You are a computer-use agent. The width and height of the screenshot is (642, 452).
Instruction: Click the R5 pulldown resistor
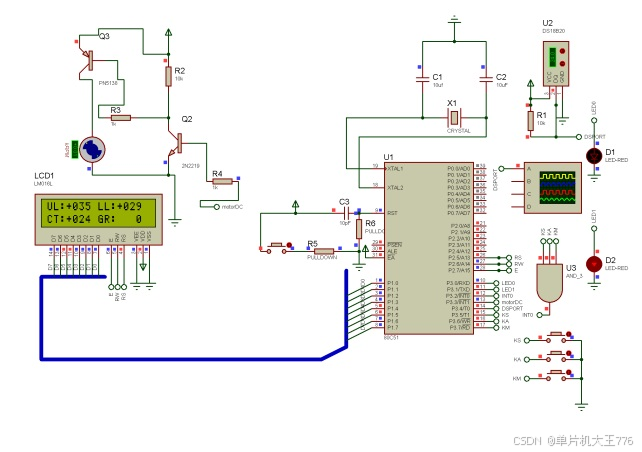pyautogui.click(x=324, y=251)
